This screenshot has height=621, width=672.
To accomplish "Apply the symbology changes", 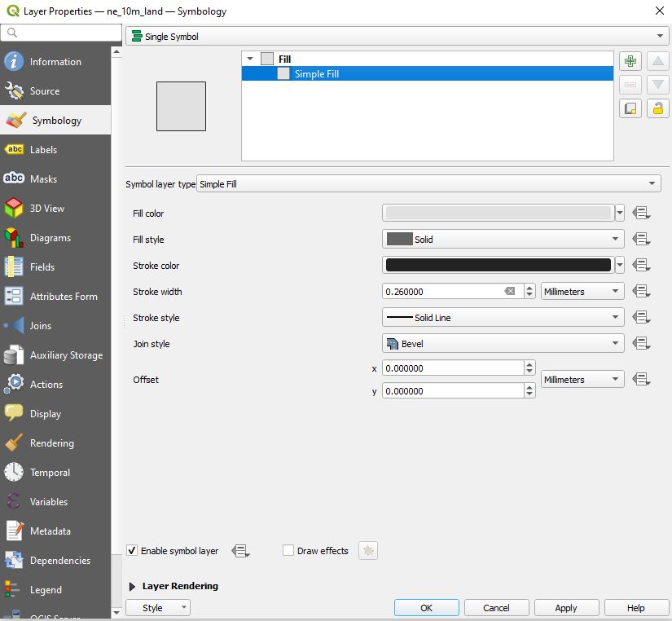I will (566, 608).
